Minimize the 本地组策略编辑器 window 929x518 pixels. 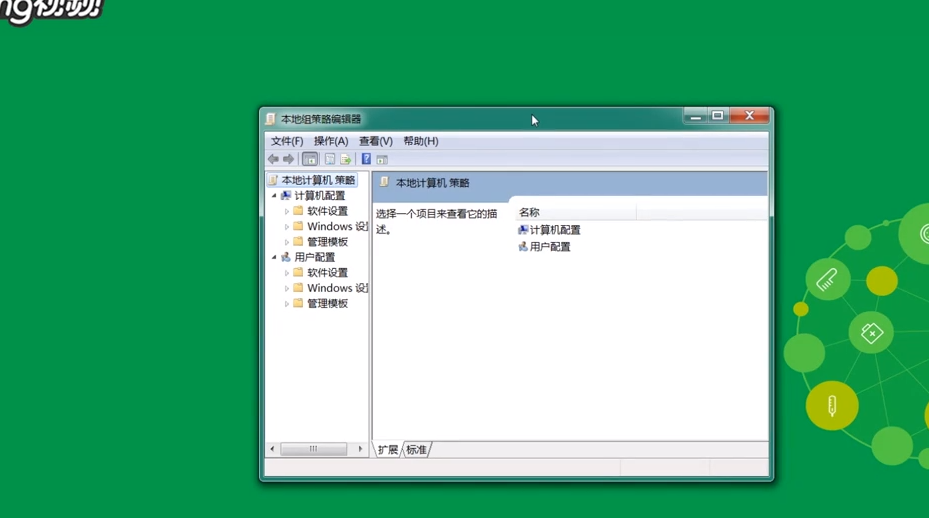click(x=696, y=116)
